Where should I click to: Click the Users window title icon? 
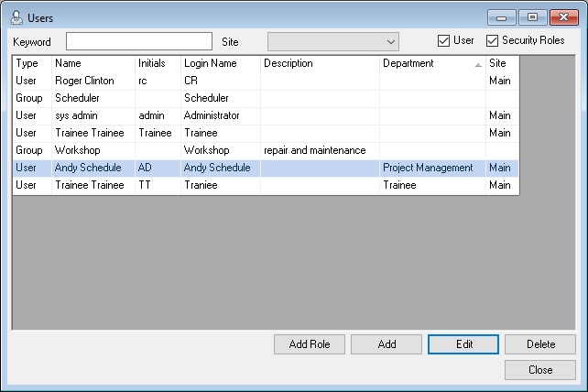tap(15, 16)
